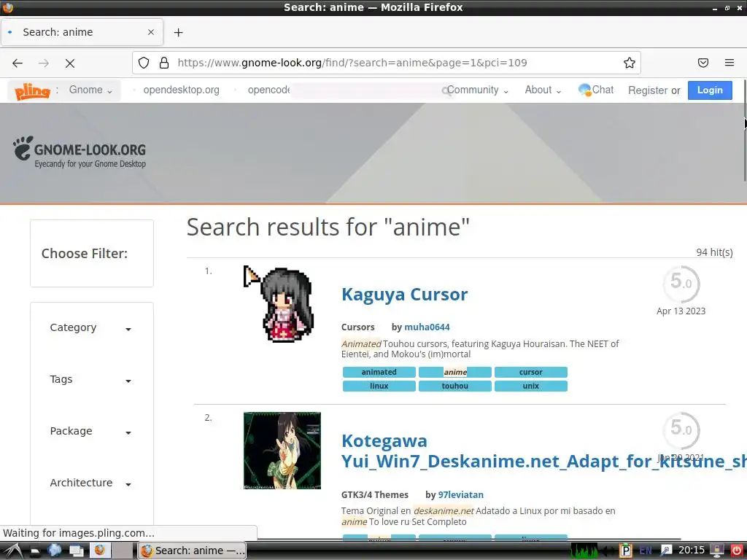Expand the Architecture filter
Screen dimensions: 747x560
[x=90, y=483]
